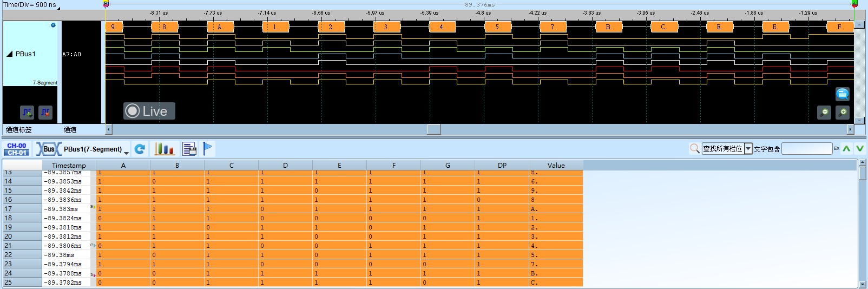This screenshot has width=868, height=289.
Task: Click the Timestamp column header
Action: [69, 166]
